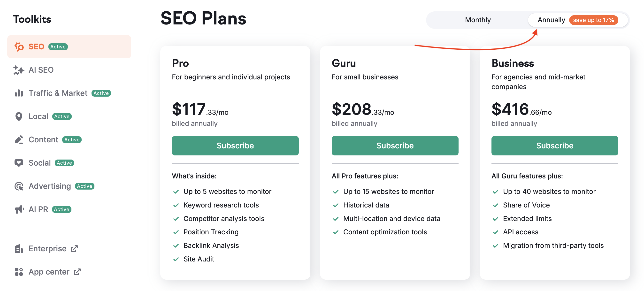
Task: Click the Social toolkit heart icon
Action: 19,163
